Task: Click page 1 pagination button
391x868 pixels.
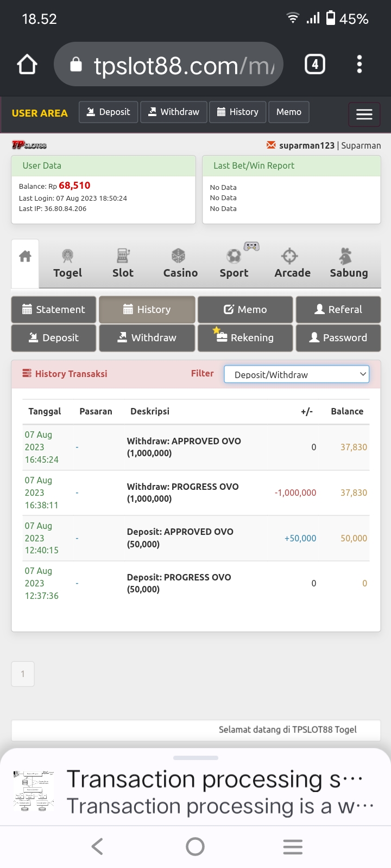Action: click(x=23, y=674)
